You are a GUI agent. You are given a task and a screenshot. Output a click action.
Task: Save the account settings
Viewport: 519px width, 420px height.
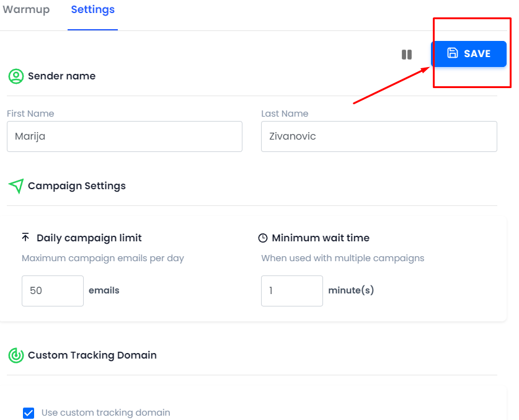(469, 53)
